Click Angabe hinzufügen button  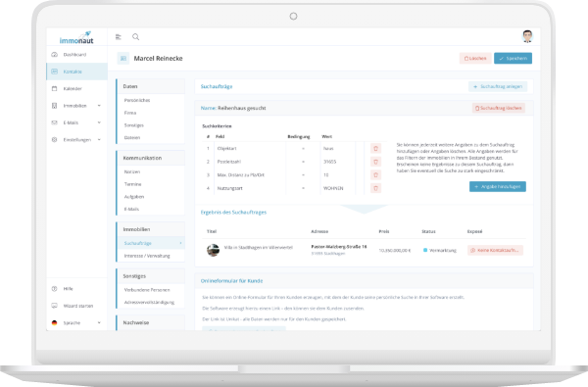pyautogui.click(x=498, y=186)
